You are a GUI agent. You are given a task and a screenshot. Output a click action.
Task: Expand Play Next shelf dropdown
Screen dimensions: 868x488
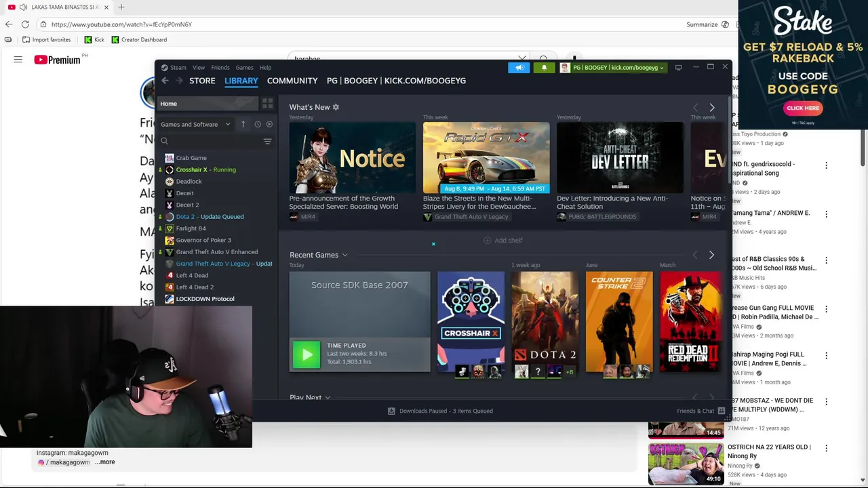tap(328, 398)
